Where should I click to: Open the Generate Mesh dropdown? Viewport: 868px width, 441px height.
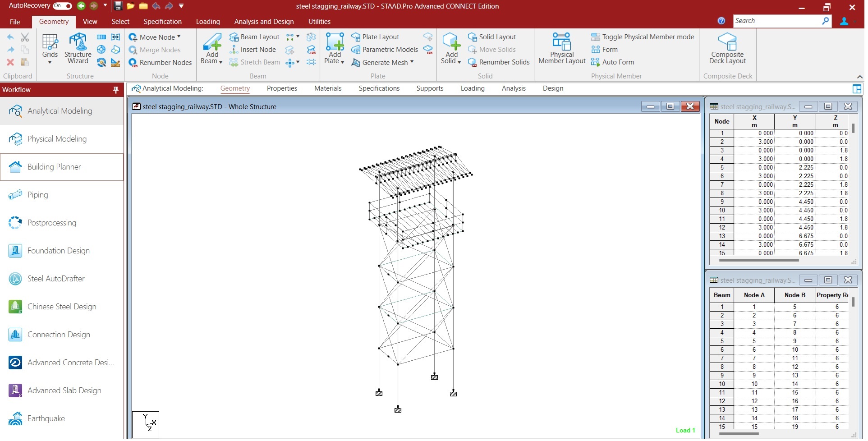pos(412,62)
